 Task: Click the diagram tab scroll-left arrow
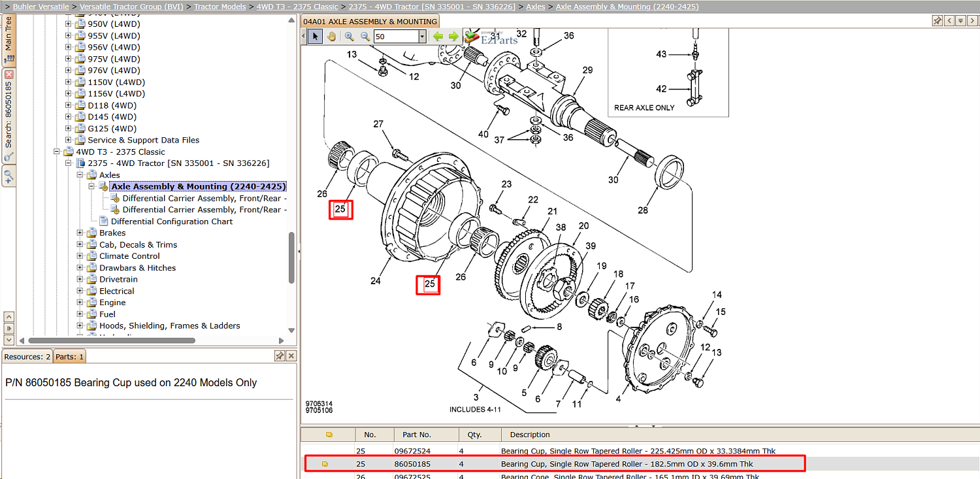point(950,21)
